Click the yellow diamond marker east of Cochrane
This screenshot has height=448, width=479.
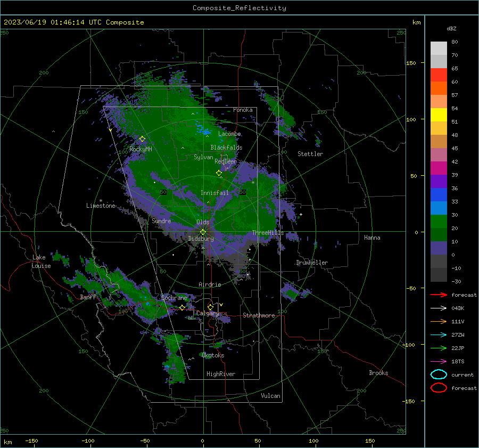tap(182, 307)
